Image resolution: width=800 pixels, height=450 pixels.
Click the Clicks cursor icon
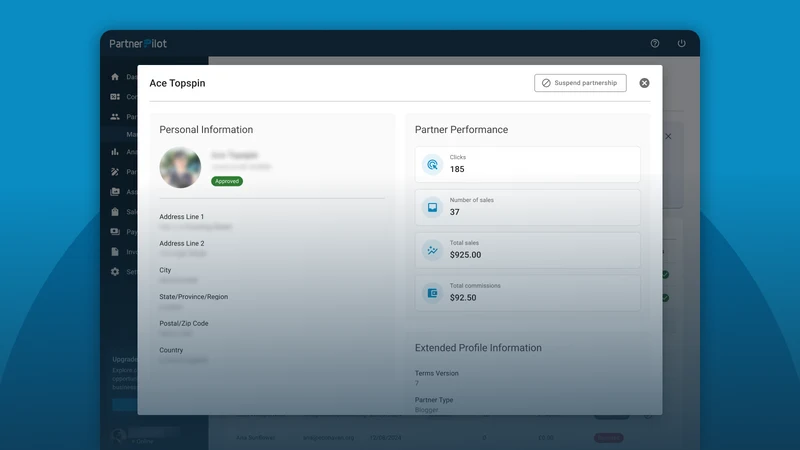coord(432,164)
